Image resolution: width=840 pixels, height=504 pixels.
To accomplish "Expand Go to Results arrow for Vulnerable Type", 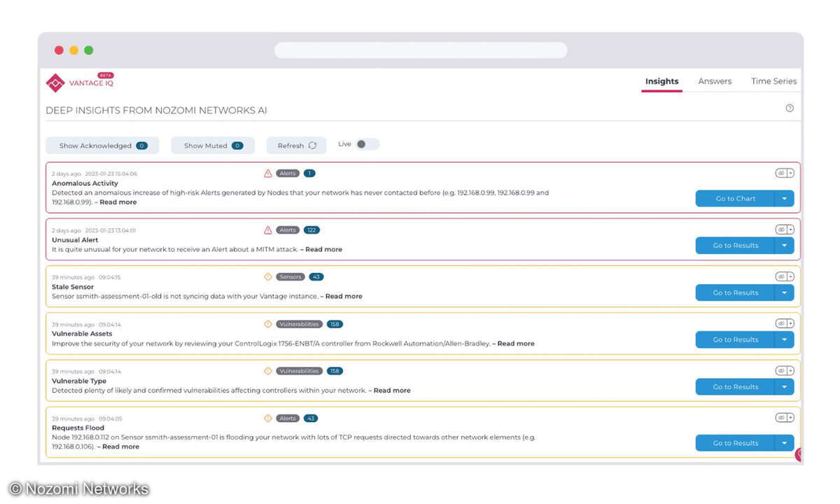I will [785, 386].
